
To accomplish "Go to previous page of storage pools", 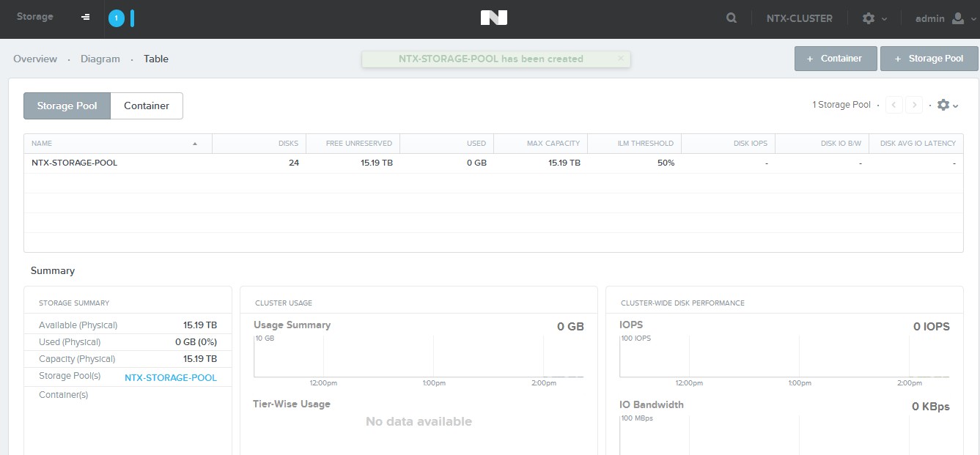I will tap(894, 105).
